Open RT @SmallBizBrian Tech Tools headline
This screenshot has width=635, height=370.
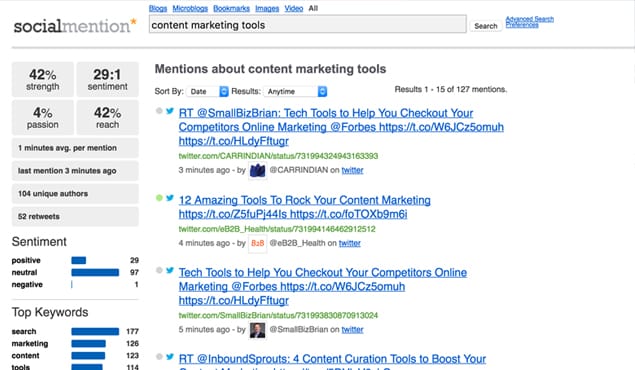click(x=341, y=127)
